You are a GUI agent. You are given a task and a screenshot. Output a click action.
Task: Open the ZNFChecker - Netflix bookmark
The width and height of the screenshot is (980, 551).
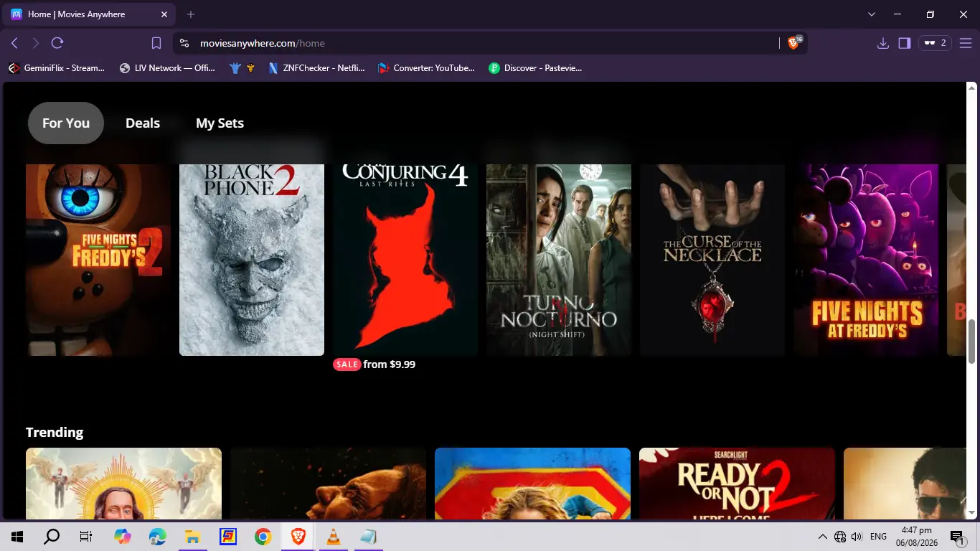316,68
